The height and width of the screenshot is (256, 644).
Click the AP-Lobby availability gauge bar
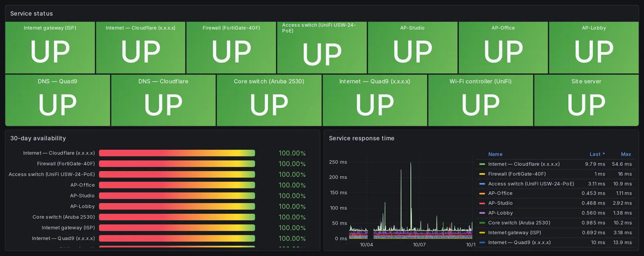pos(177,206)
